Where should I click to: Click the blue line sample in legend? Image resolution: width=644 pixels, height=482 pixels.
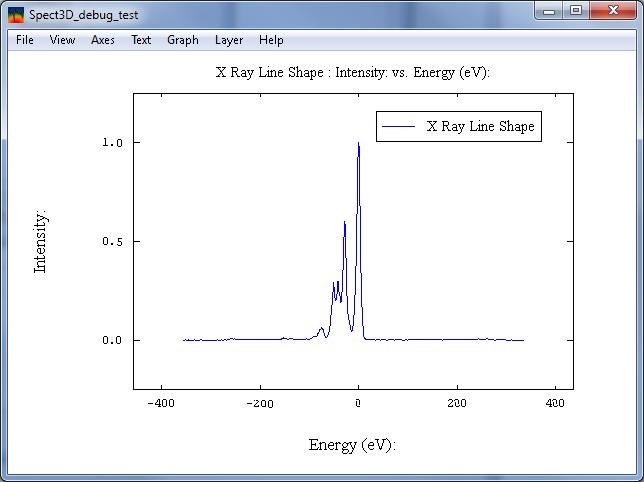[399, 127]
